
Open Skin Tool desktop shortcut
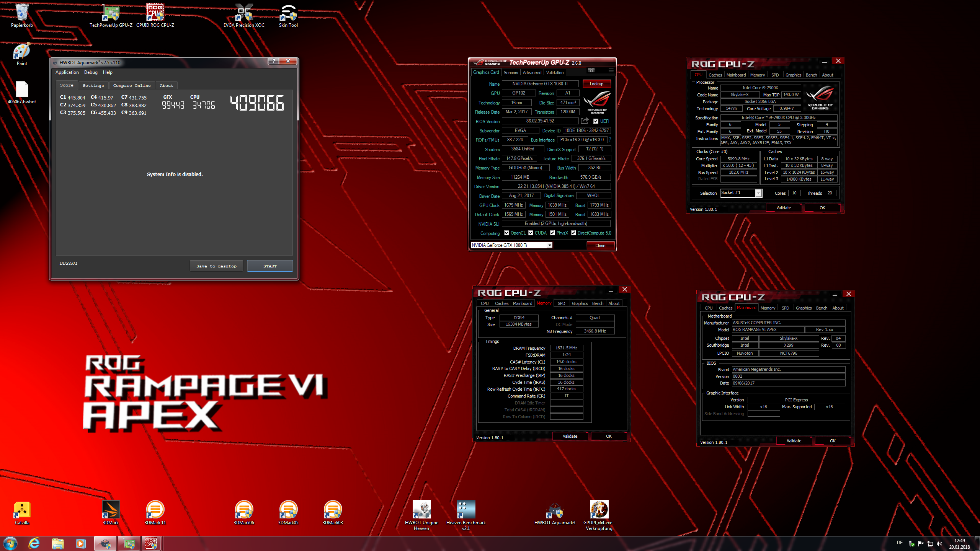(x=288, y=15)
